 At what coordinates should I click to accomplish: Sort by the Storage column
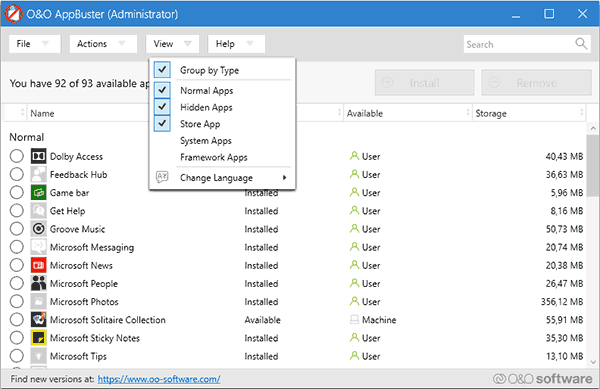point(529,114)
